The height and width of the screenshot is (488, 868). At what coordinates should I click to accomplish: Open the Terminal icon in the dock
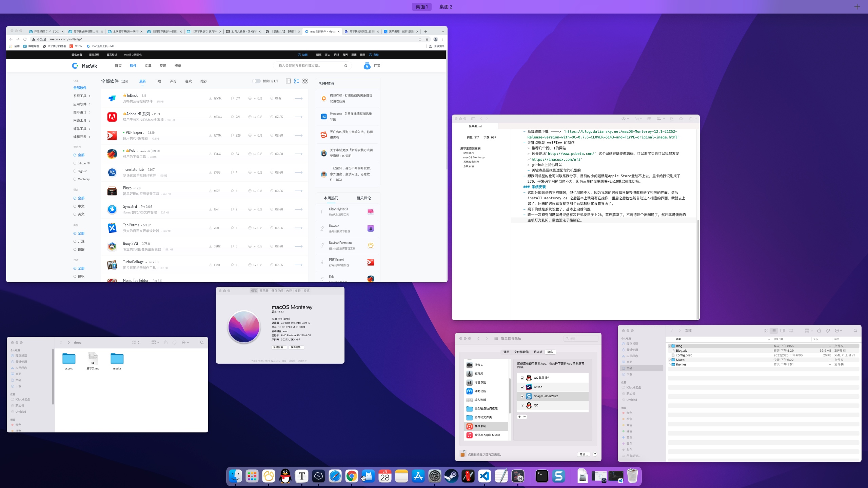coord(541,476)
